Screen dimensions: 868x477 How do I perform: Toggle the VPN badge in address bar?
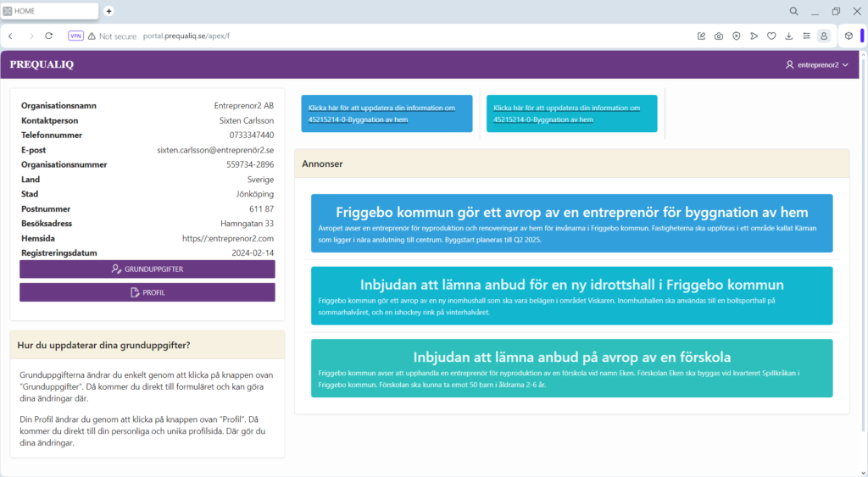(x=75, y=36)
